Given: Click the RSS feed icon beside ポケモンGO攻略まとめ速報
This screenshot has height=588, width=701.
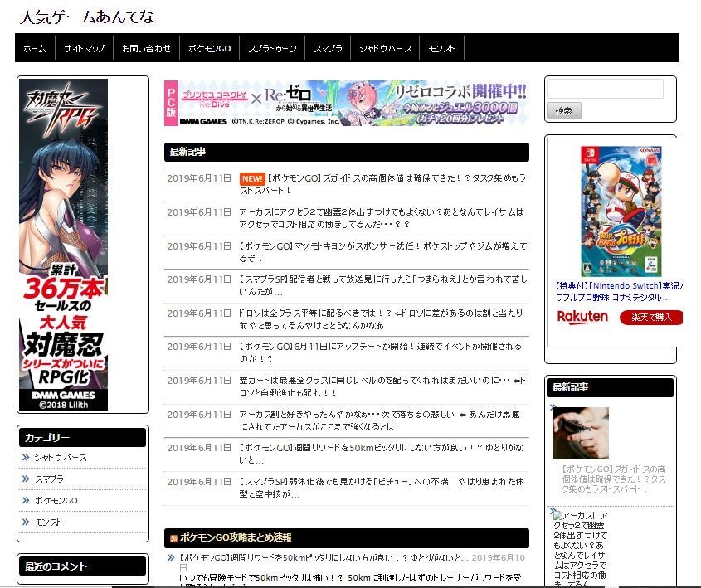Looking at the screenshot, I should point(173,538).
